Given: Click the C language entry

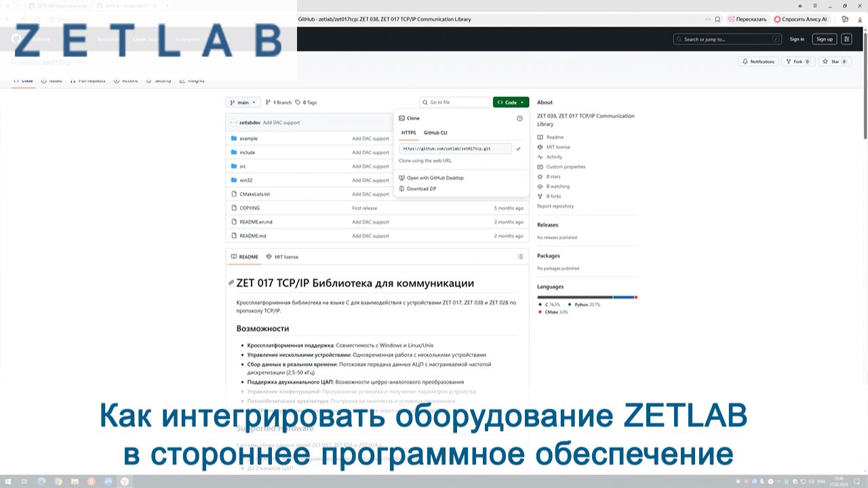Looking at the screenshot, I should (x=550, y=305).
